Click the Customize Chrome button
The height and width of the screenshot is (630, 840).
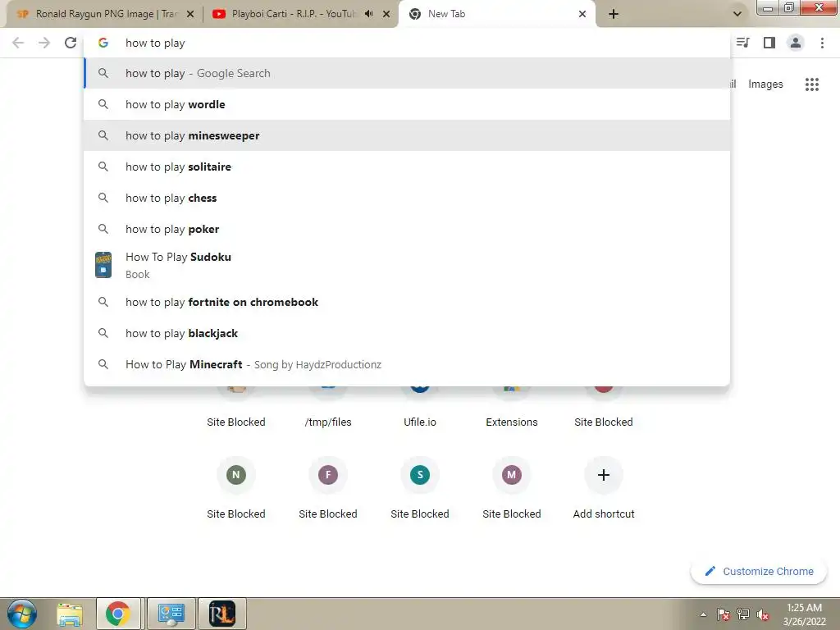pos(759,571)
